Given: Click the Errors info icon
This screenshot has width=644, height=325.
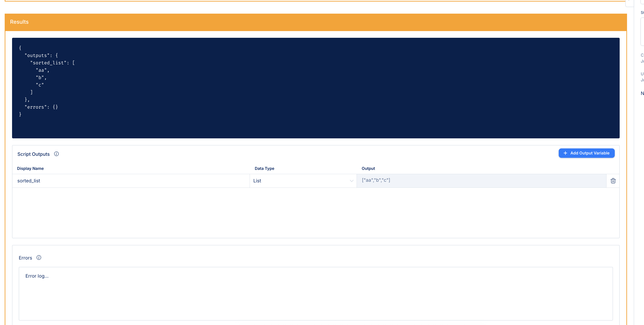Looking at the screenshot, I should [x=39, y=257].
